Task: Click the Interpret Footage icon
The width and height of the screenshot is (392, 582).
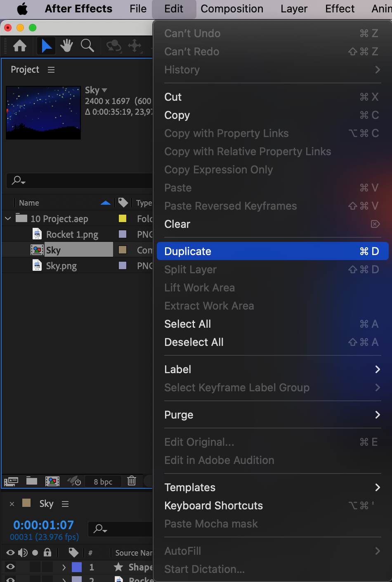Action: click(11, 481)
